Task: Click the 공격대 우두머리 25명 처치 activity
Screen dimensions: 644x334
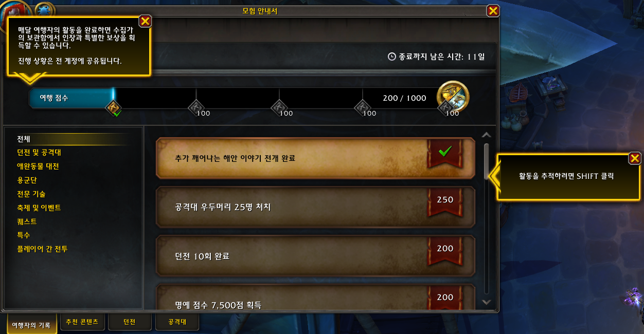Action: pyautogui.click(x=315, y=207)
